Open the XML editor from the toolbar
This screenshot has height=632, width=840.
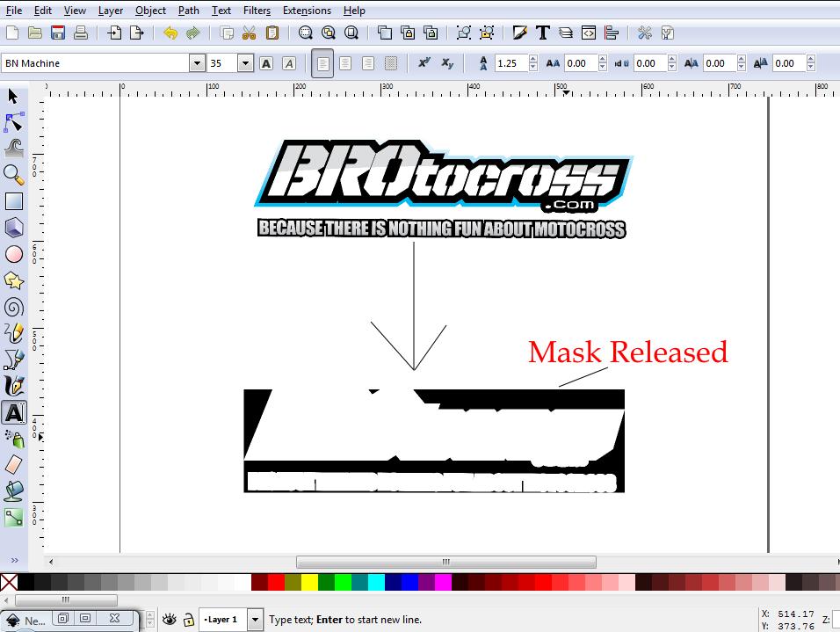coord(587,33)
